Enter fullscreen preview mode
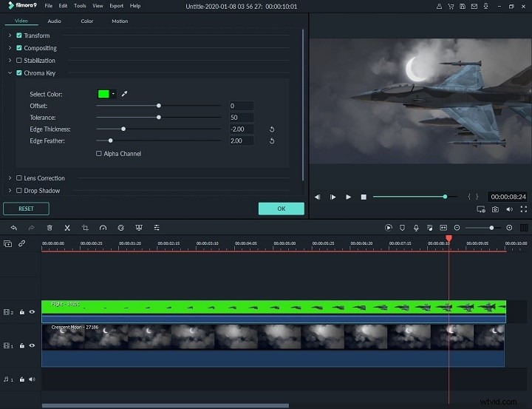Image resolution: width=532 pixels, height=409 pixels. coord(524,209)
